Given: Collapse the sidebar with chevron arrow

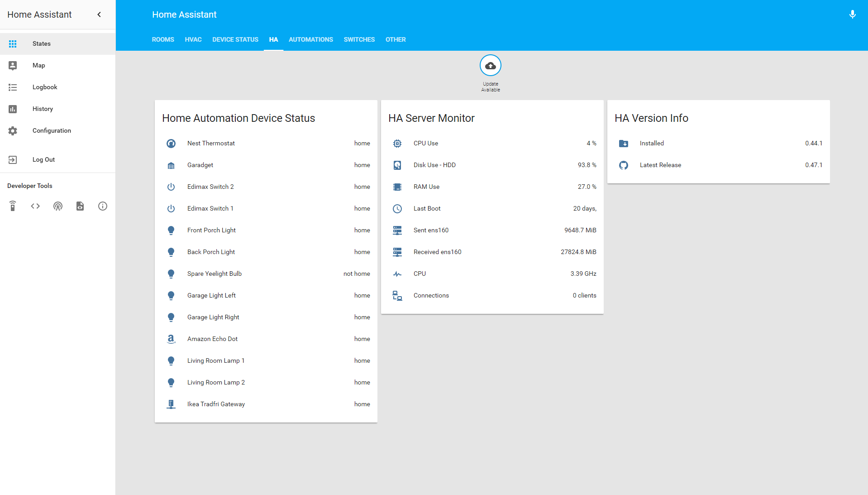Looking at the screenshot, I should point(99,14).
